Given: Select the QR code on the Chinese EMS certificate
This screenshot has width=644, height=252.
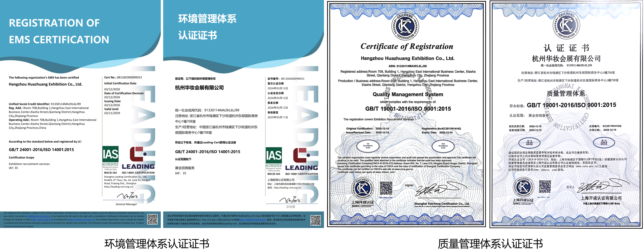Looking at the screenshot, I should point(315,220).
